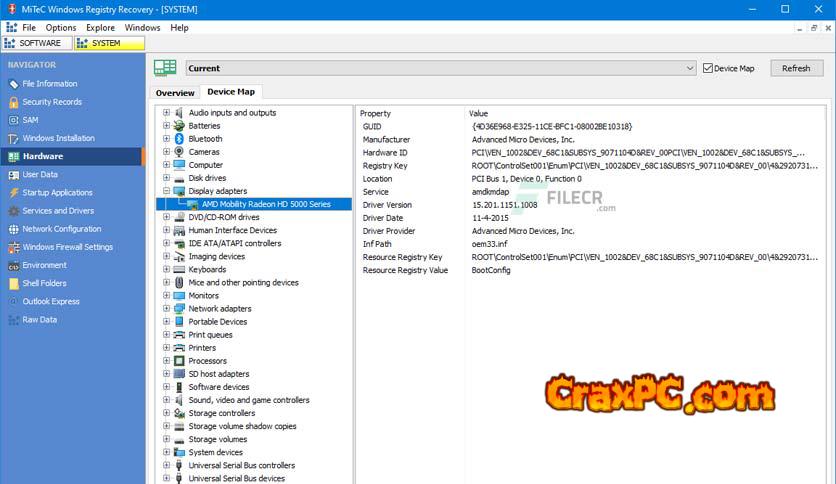The image size is (836, 484).
Task: Select Software devices item
Action: (x=219, y=387)
